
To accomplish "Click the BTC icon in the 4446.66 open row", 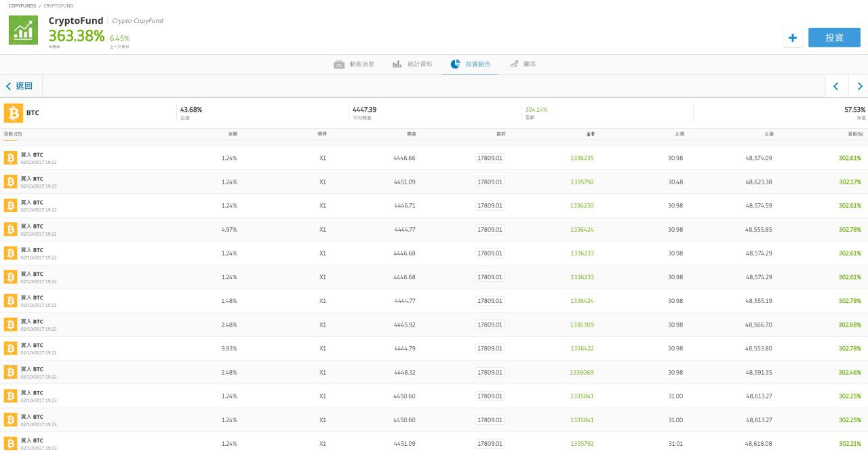I will point(10,158).
